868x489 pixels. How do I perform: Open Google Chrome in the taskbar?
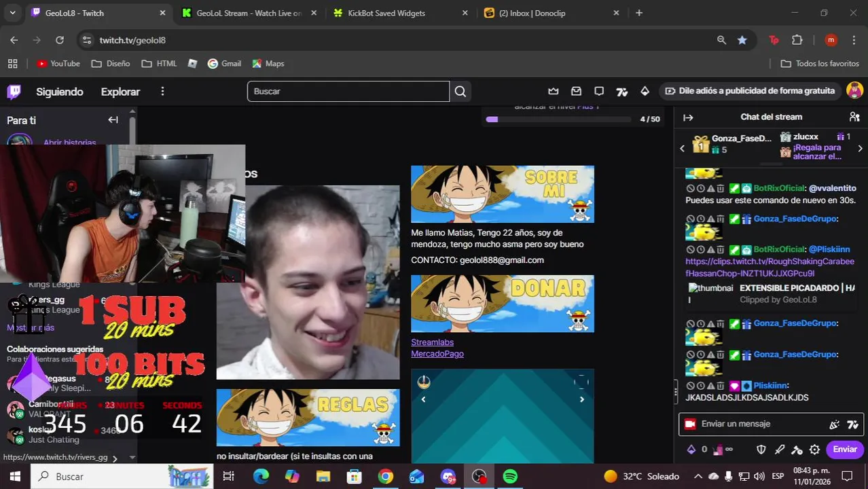coord(385,477)
